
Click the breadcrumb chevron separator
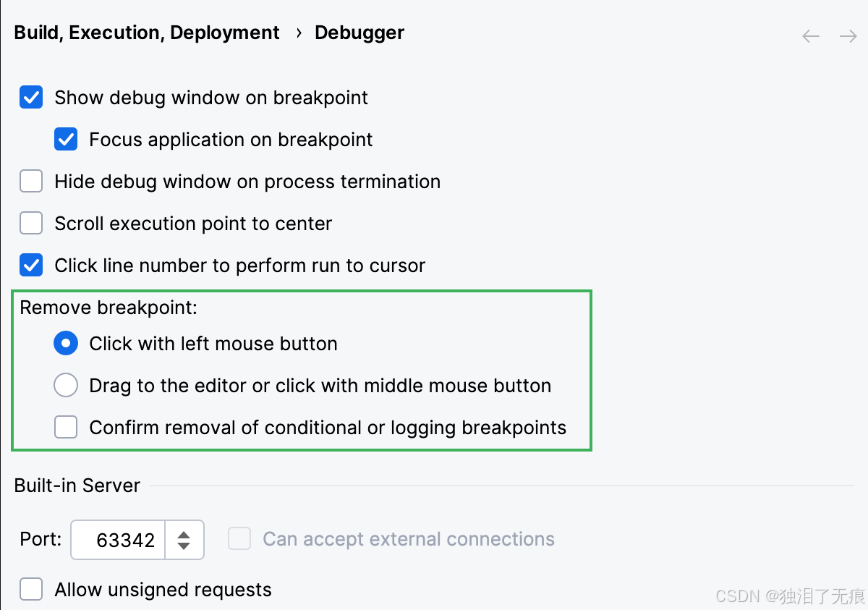298,33
